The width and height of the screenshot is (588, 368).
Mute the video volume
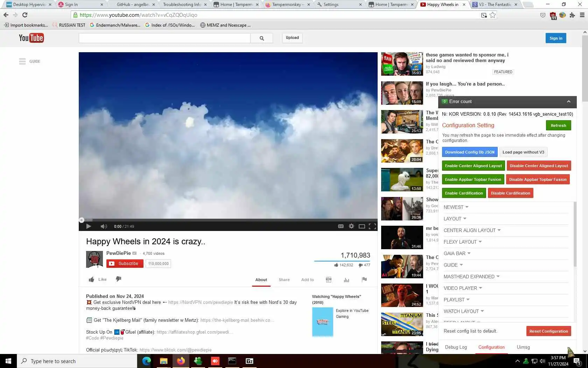coord(104,226)
